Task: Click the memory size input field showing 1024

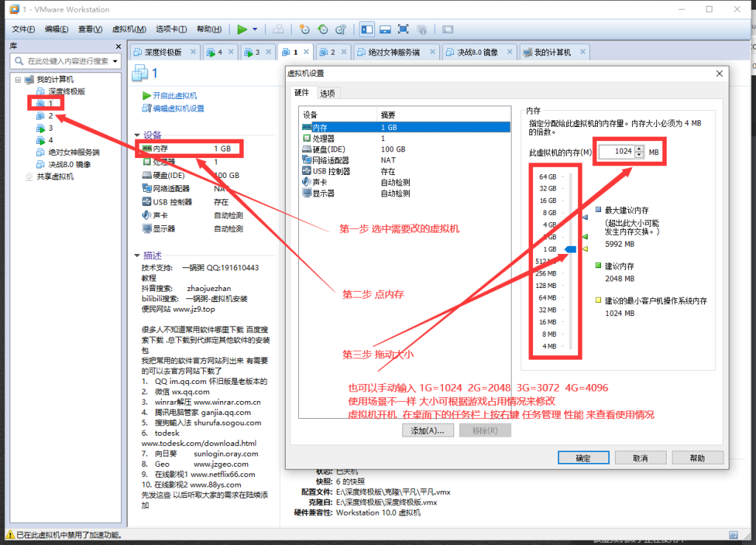Action: point(616,151)
